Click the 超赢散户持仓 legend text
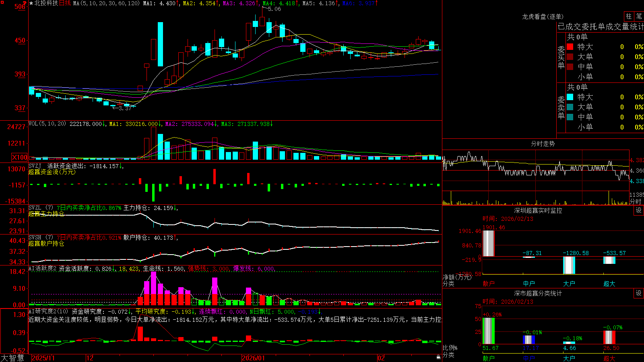Viewport: 644px width, 362px height. coord(46,243)
